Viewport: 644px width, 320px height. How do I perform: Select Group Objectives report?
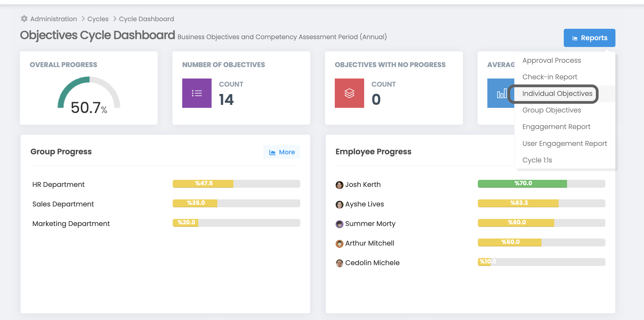tap(552, 110)
